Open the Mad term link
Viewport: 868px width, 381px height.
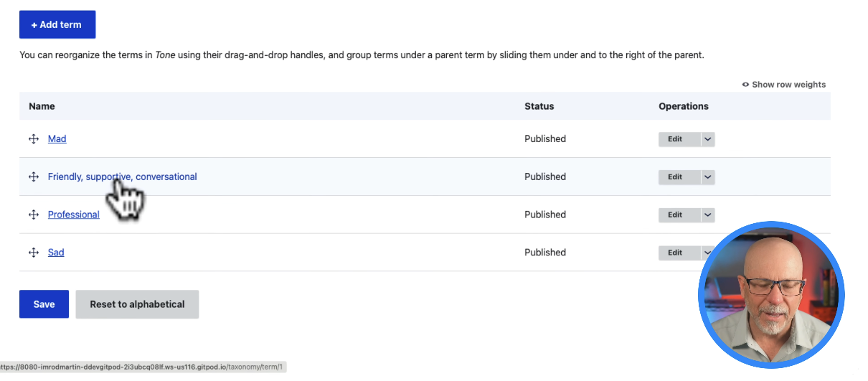(x=57, y=139)
